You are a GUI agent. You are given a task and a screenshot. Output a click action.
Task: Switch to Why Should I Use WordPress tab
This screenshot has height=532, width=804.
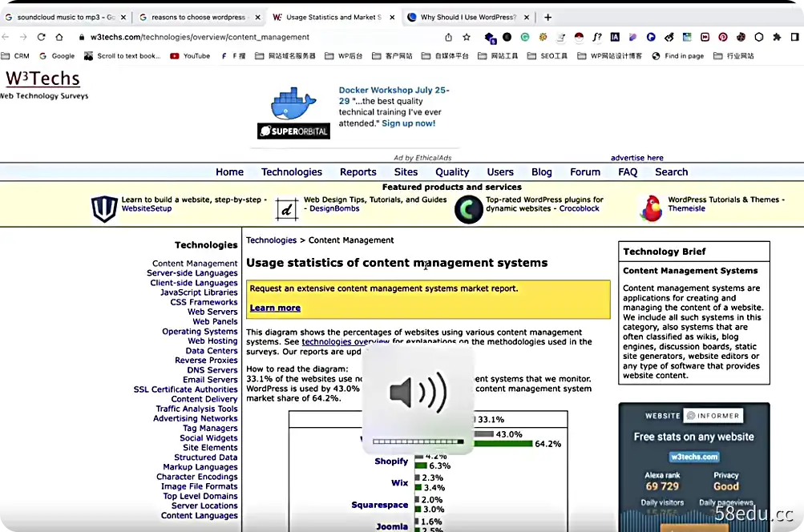469,18
